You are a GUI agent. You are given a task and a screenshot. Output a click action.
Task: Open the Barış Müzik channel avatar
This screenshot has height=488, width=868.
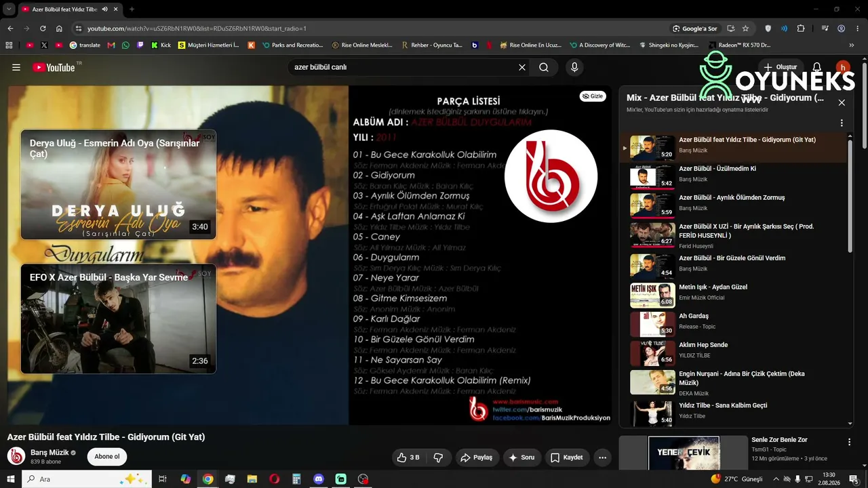pyautogui.click(x=16, y=456)
